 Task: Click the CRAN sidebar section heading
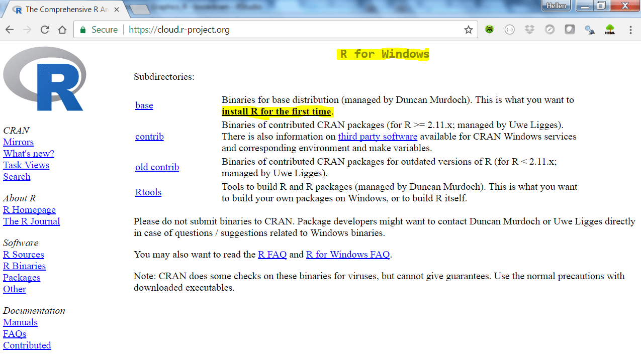point(16,131)
